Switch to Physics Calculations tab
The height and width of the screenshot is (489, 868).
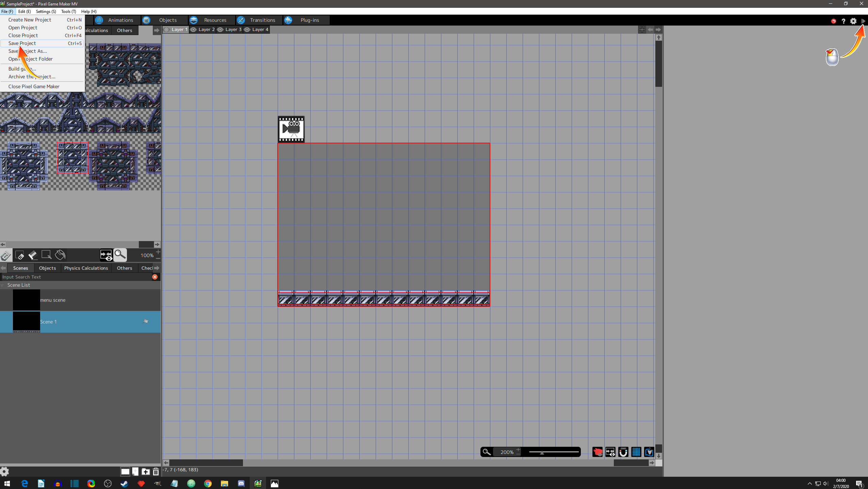click(x=86, y=268)
